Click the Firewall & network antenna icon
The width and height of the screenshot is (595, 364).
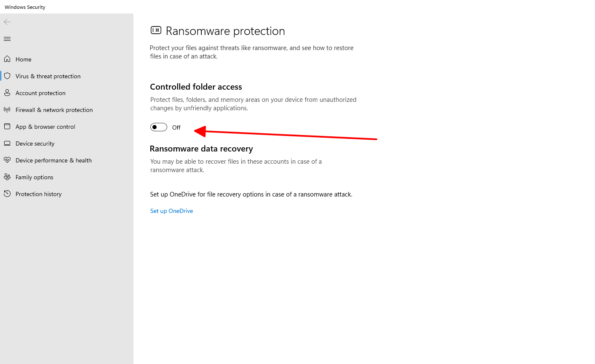click(7, 110)
